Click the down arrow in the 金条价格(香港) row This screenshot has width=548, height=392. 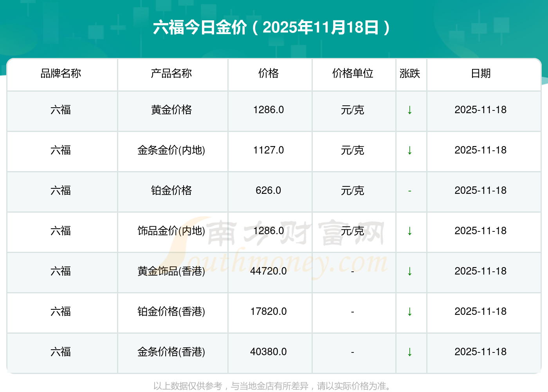[410, 352]
